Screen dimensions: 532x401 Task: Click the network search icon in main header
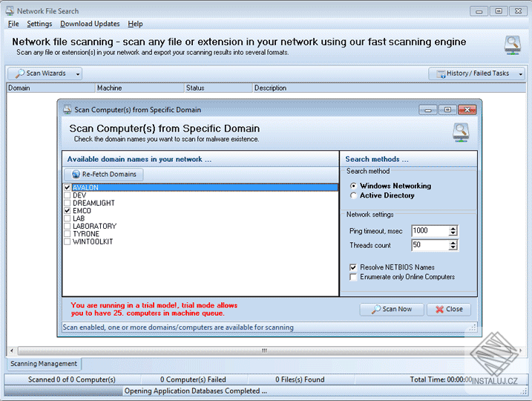[512, 45]
